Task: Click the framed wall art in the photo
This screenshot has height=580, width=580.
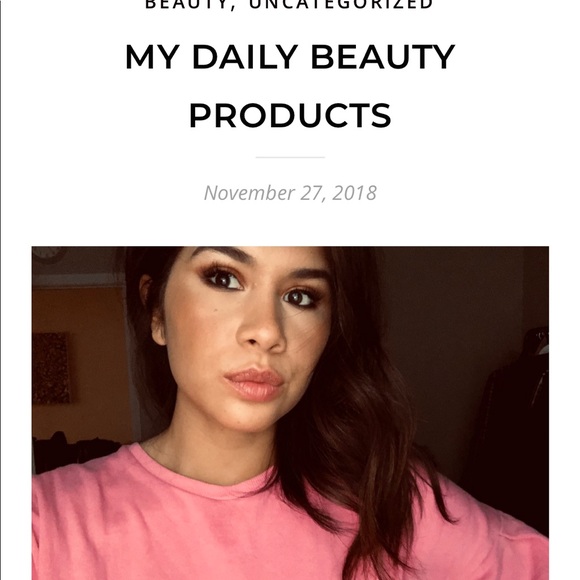Action: (51, 368)
